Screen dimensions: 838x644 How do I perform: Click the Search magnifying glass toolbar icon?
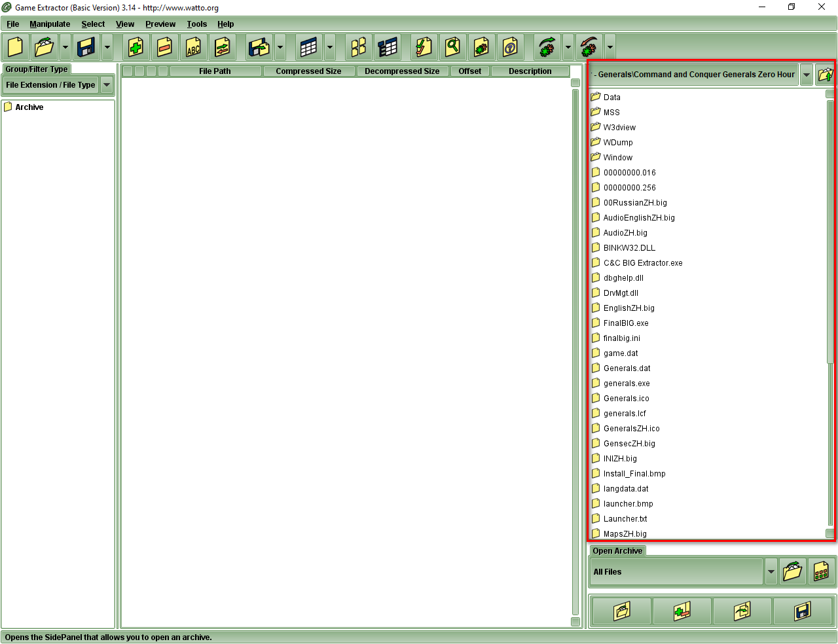pyautogui.click(x=452, y=47)
